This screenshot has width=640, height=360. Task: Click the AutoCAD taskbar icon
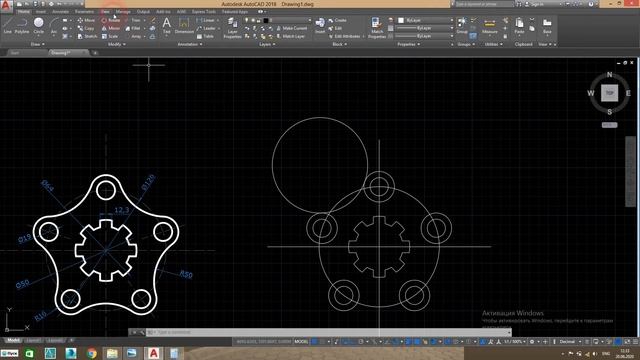[x=153, y=353]
